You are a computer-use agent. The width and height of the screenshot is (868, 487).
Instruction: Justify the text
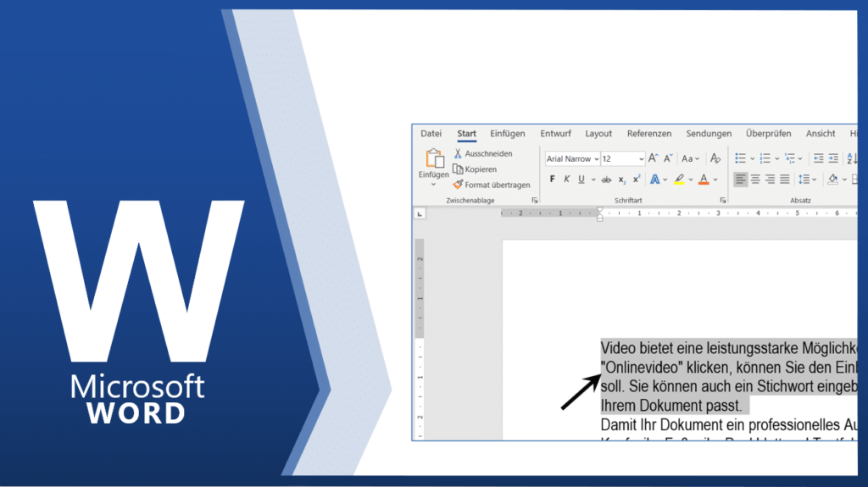pos(784,179)
